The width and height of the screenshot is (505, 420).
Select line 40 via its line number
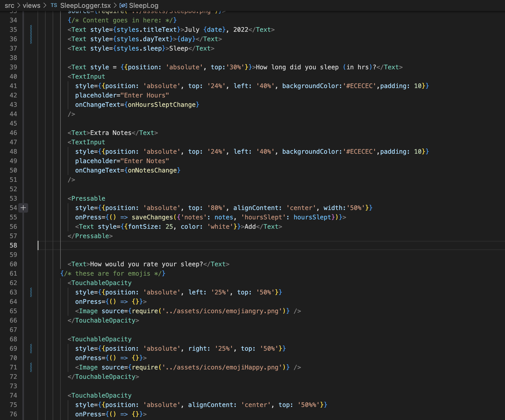click(x=13, y=76)
